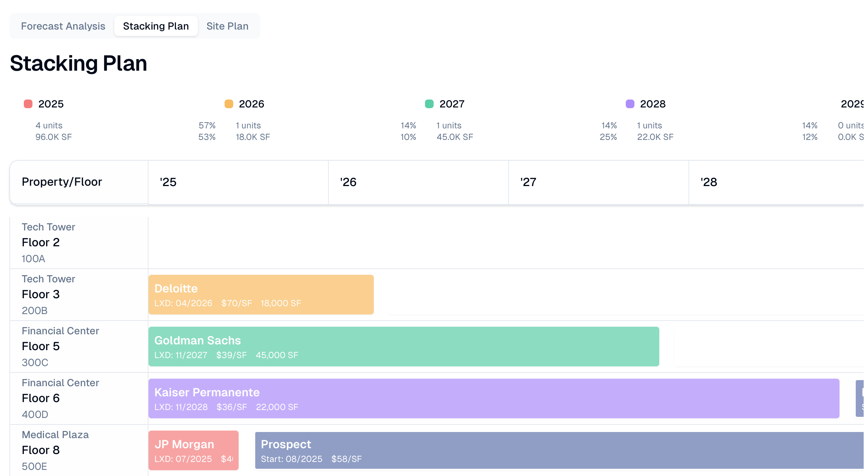Click suite label 500E

tap(34, 466)
